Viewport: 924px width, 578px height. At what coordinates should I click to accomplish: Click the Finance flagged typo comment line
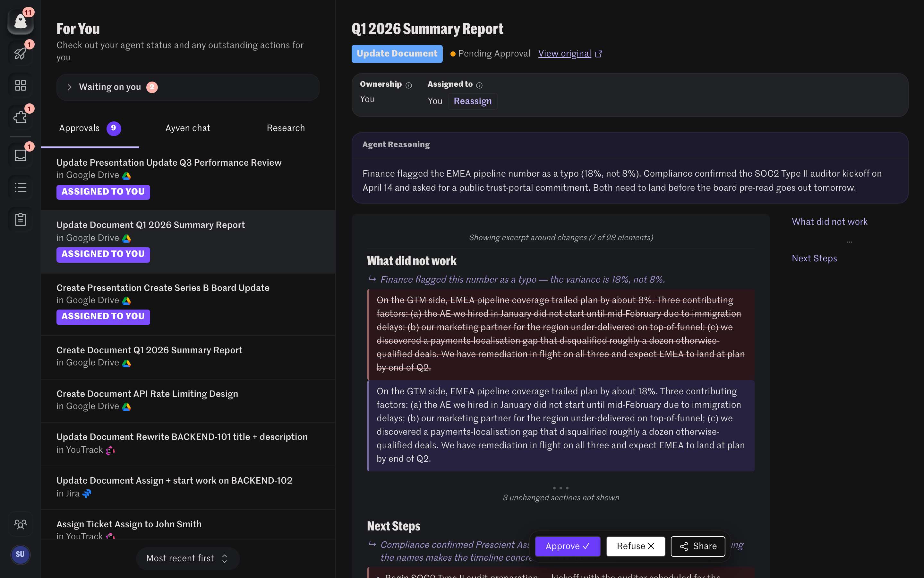pos(522,279)
